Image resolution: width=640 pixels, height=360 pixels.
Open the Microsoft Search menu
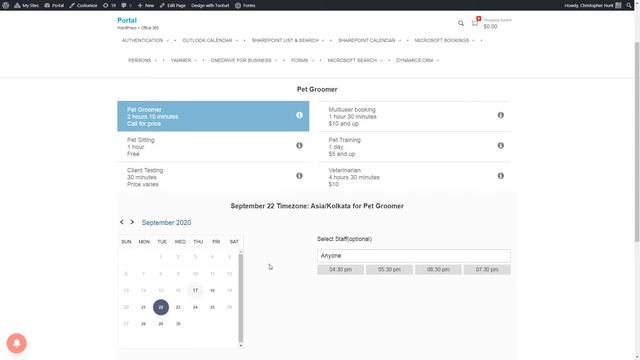point(355,60)
